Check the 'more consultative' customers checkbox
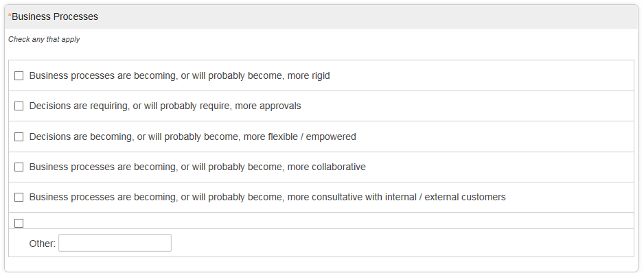The image size is (644, 273). coord(19,197)
